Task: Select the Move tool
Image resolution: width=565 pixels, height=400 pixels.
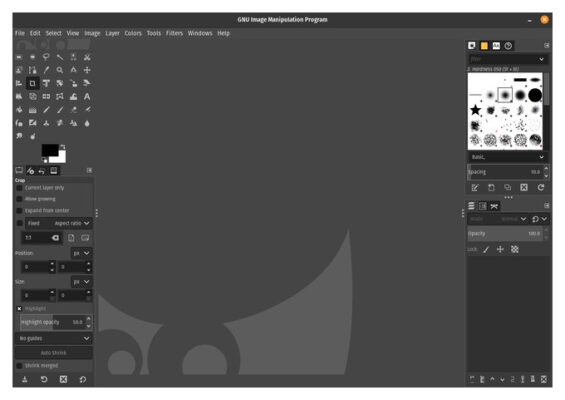Action: click(x=87, y=70)
